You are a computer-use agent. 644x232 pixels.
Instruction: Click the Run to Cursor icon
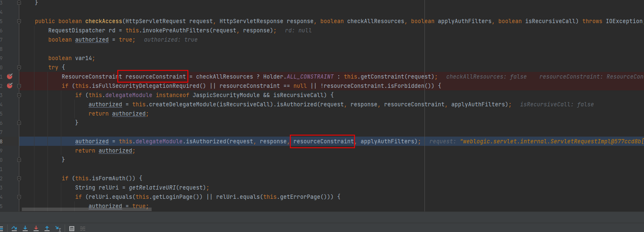(x=58, y=228)
